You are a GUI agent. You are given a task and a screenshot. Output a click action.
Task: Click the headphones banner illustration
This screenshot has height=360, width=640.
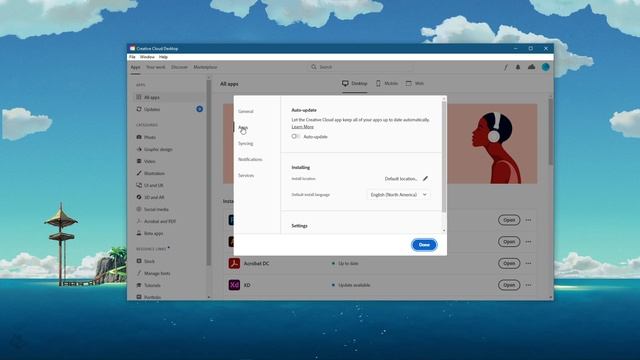point(496,147)
